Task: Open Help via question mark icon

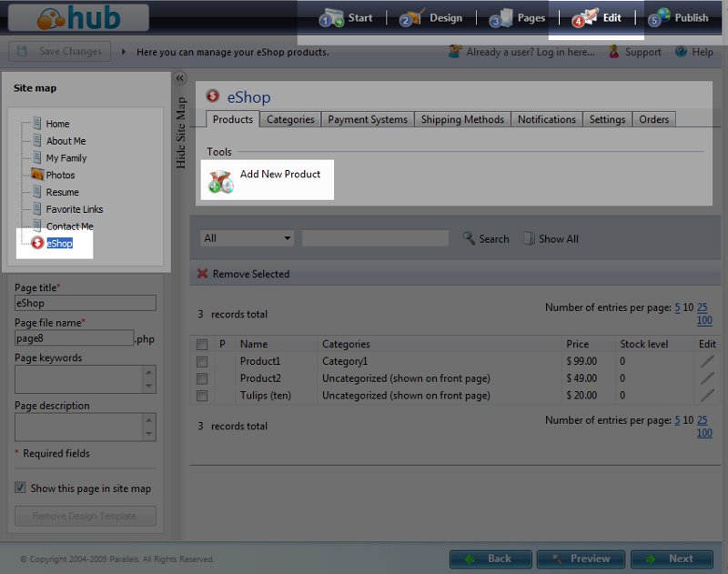Action: tap(681, 52)
